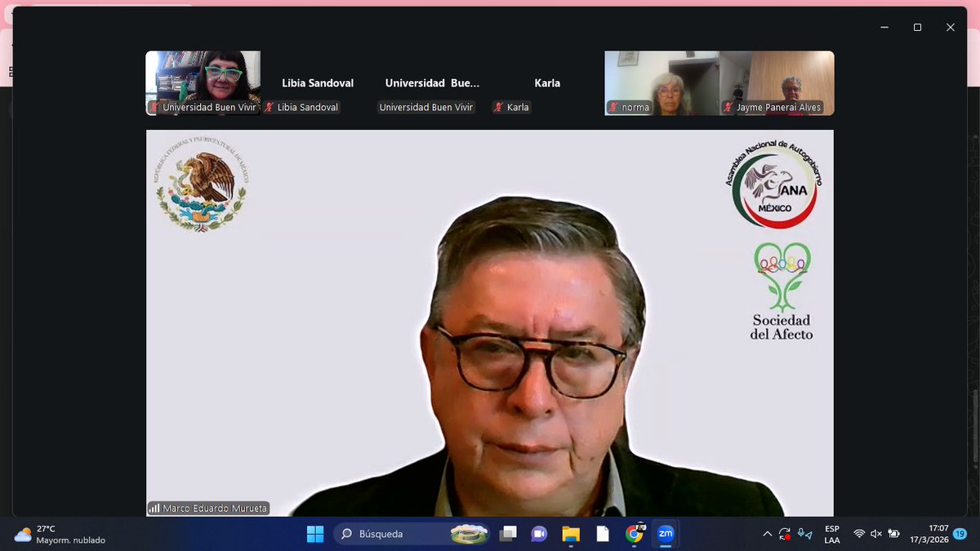Click the Búsqueda taskbar search box
Viewport: 980px width, 551px height.
[x=412, y=534]
